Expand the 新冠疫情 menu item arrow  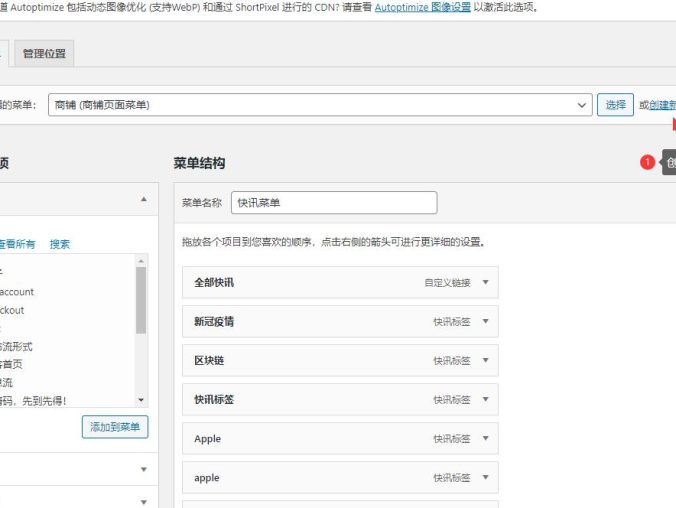(x=485, y=321)
